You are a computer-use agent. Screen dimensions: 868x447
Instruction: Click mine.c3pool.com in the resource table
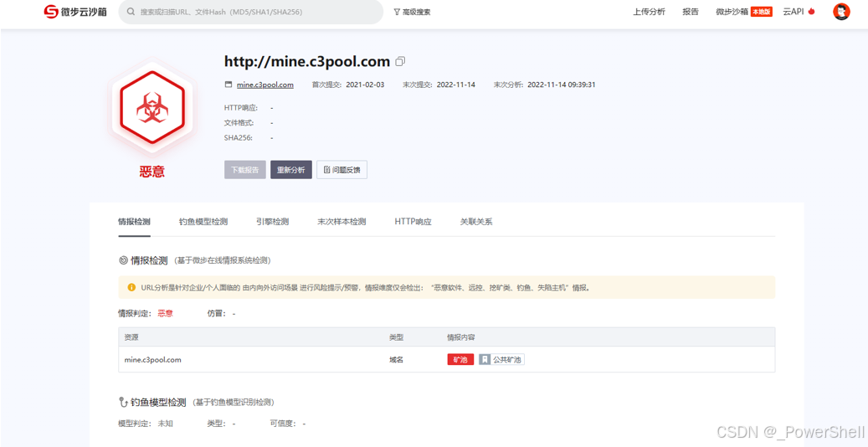click(x=153, y=359)
